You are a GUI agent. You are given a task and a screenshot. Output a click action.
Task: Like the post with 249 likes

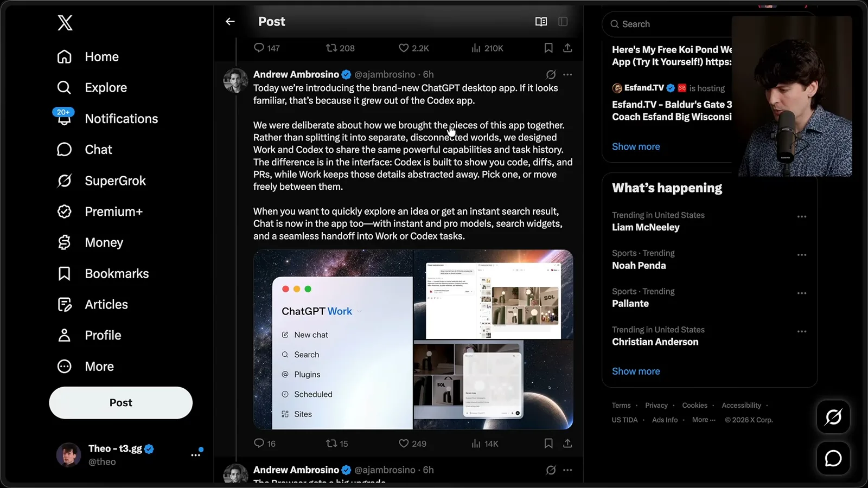coord(412,444)
